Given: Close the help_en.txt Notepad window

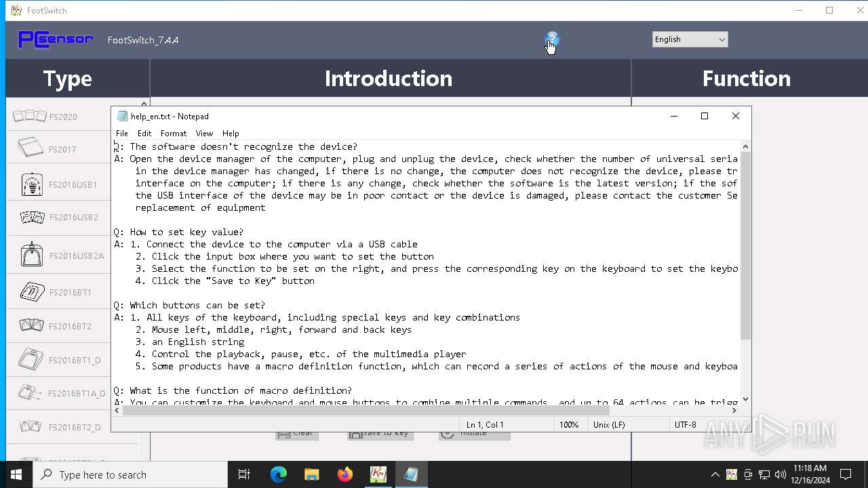Looking at the screenshot, I should 736,116.
